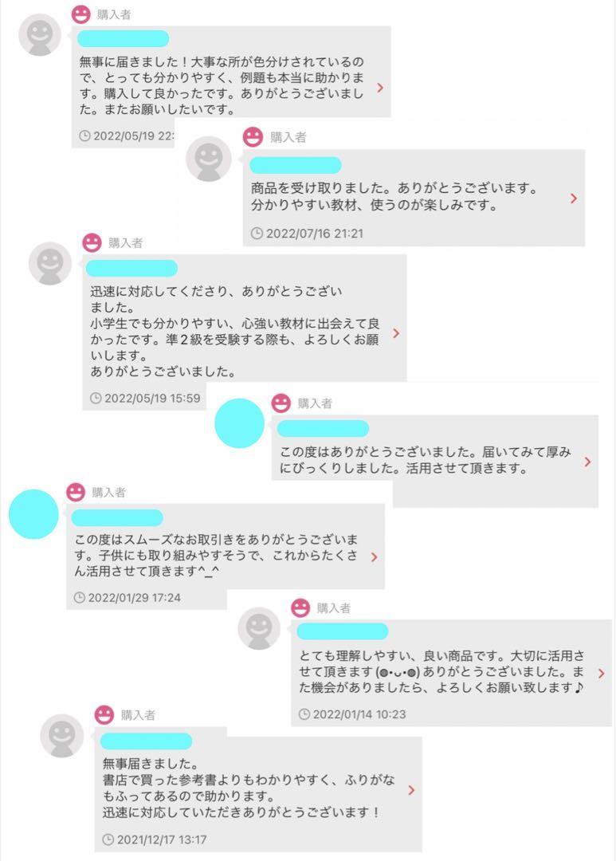Click the cyan circle avatar beside the スムーズなお取引 review
Image resolution: width=616 pixels, height=861 pixels.
[33, 514]
